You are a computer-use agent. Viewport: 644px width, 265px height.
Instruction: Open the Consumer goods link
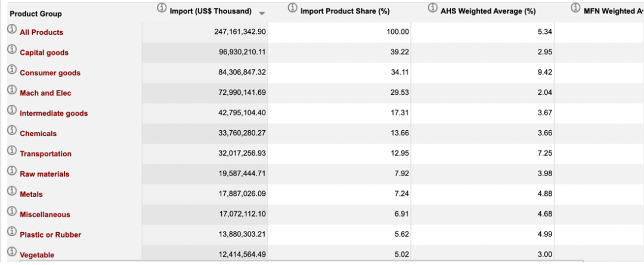(x=50, y=73)
